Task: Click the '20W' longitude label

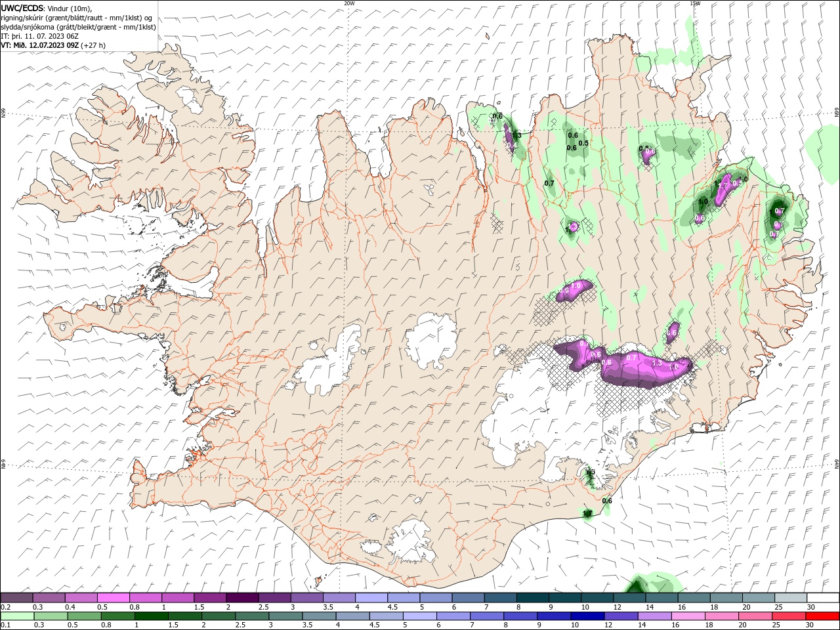Action: pos(349,3)
